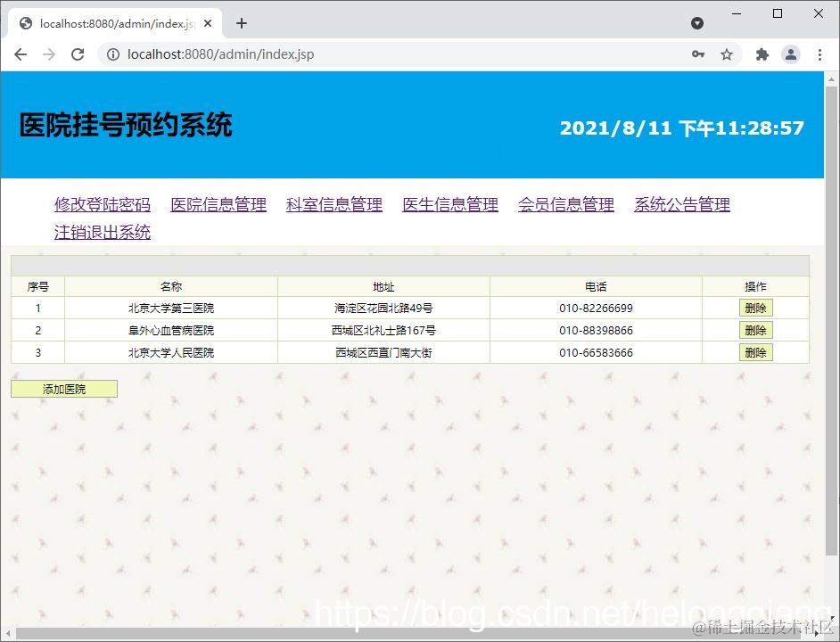The width and height of the screenshot is (840, 642).
Task: Open the Chrome three-dot menu
Action: [x=819, y=54]
